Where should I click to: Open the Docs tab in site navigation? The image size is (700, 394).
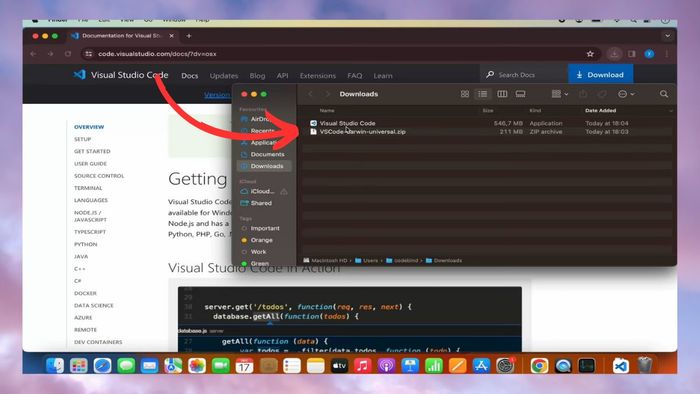coord(189,75)
